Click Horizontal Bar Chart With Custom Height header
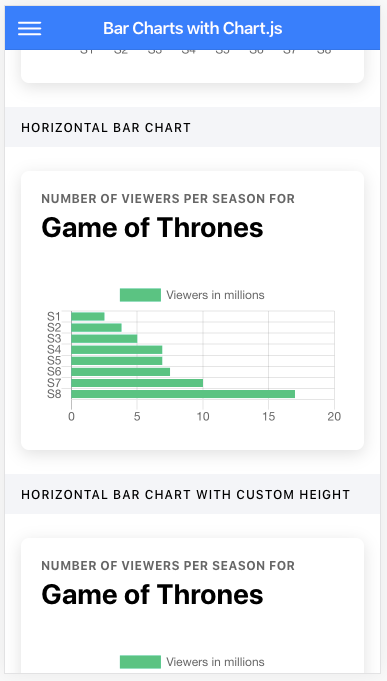The height and width of the screenshot is (681, 387). click(x=185, y=495)
